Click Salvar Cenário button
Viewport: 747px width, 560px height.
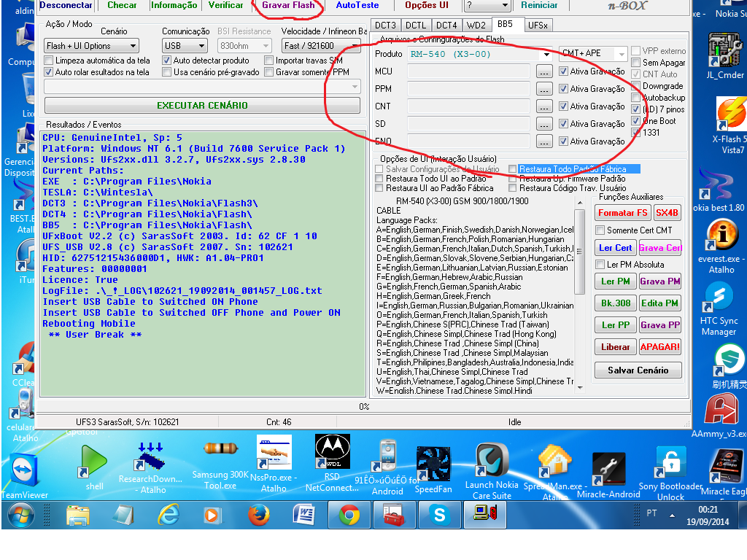tap(638, 370)
